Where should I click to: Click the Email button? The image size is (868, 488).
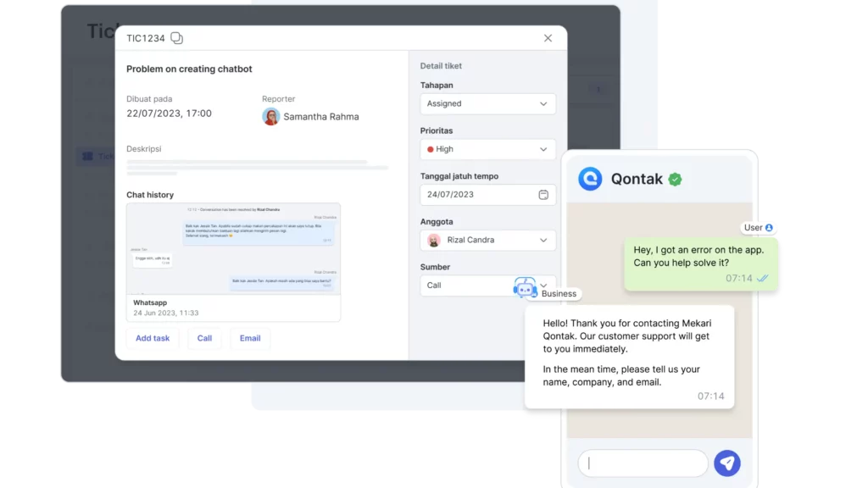[250, 338]
